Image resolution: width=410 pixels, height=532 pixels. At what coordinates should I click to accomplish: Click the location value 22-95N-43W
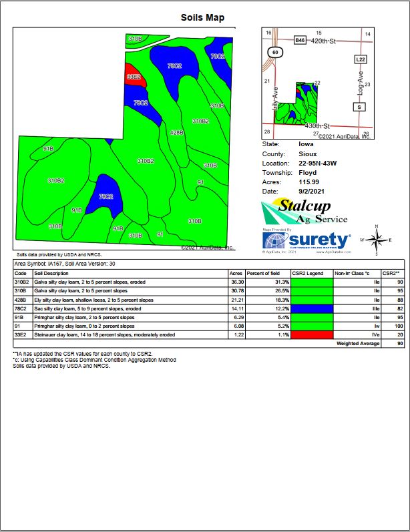click(318, 163)
